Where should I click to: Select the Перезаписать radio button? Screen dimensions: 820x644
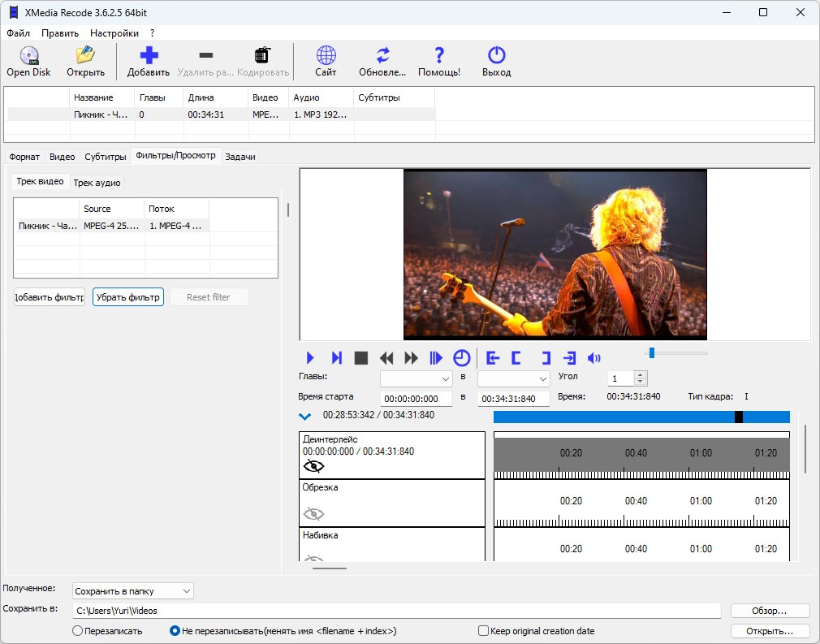tap(78, 631)
